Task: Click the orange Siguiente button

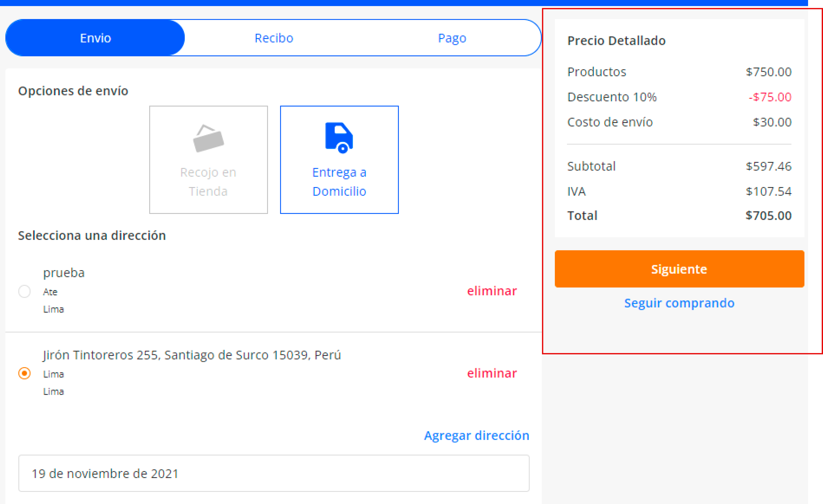Action: [679, 269]
